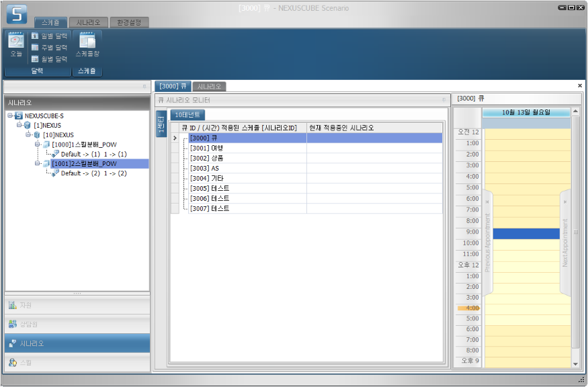The image size is (588, 387).
Task: Click the pin icon on 큐 시나리오 모니터 header
Action: (x=444, y=100)
